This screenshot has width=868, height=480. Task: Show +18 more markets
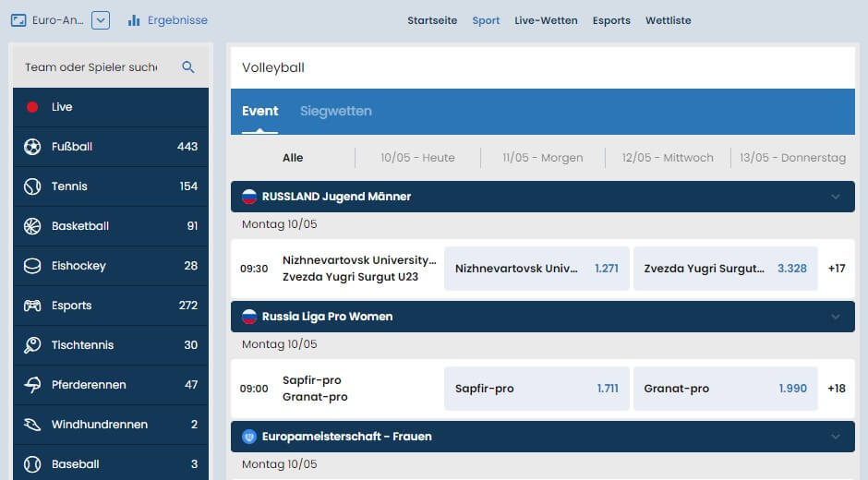pyautogui.click(x=837, y=389)
